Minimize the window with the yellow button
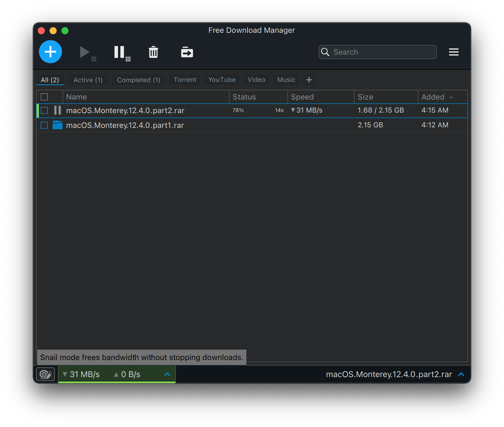Image resolution: width=504 pixels, height=427 pixels. (53, 31)
